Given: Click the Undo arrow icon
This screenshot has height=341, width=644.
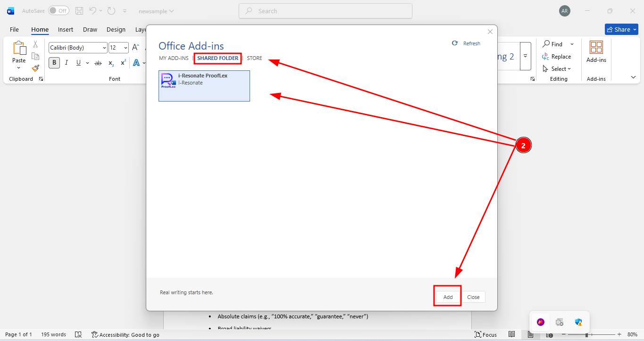Looking at the screenshot, I should click(93, 11).
